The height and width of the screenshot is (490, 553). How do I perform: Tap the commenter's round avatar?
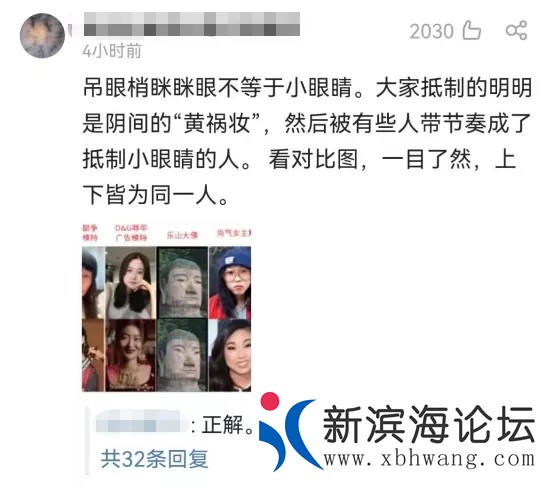(42, 36)
